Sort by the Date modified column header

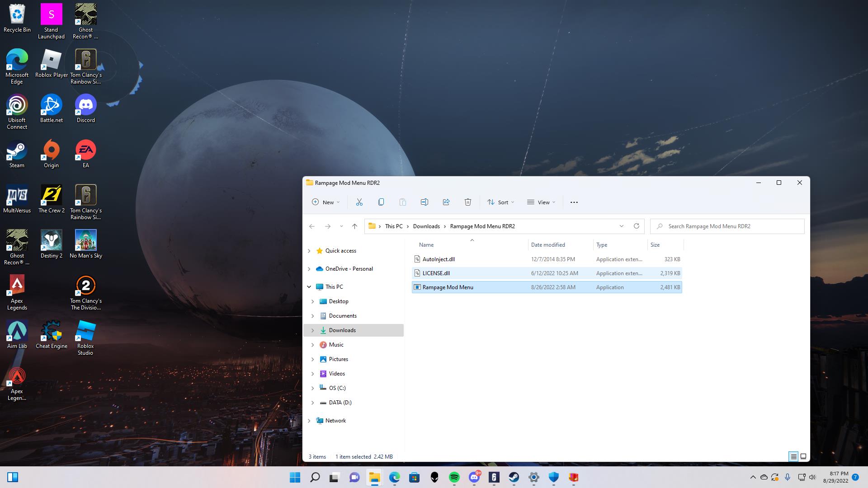coord(548,245)
